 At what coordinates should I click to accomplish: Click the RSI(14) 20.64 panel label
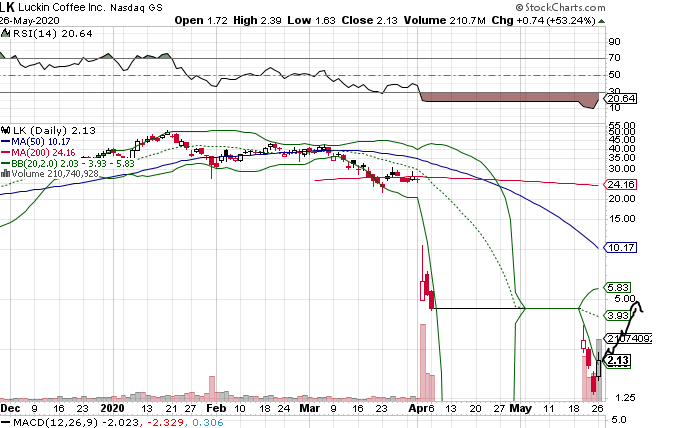[x=53, y=34]
